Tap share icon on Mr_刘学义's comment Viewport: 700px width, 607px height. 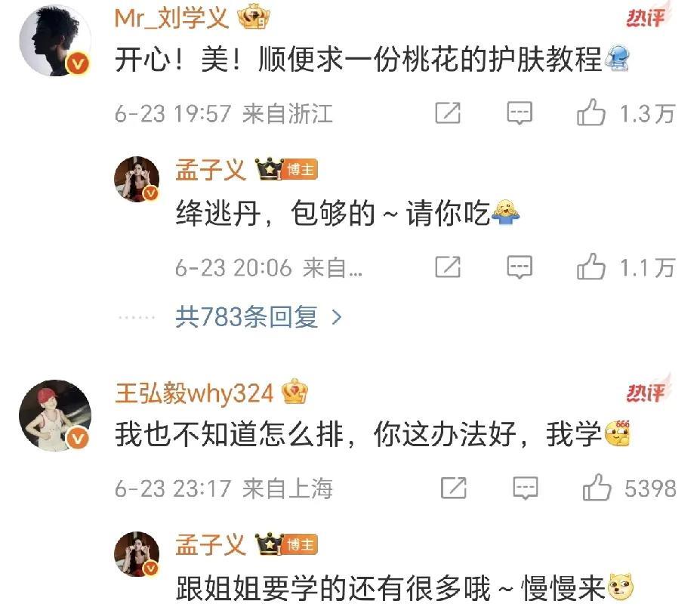pos(448,112)
